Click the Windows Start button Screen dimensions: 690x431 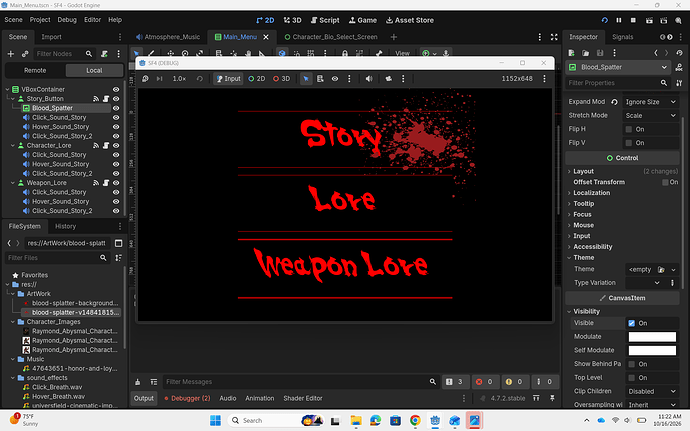[215, 420]
